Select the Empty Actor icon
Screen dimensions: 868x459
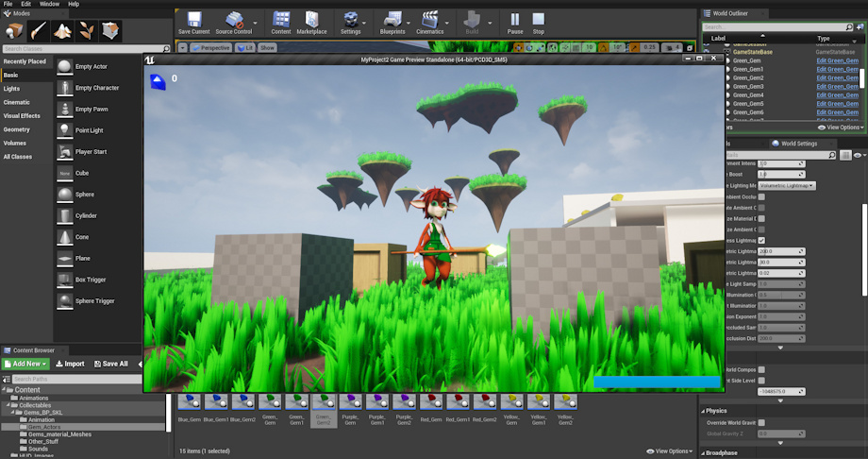coord(65,66)
